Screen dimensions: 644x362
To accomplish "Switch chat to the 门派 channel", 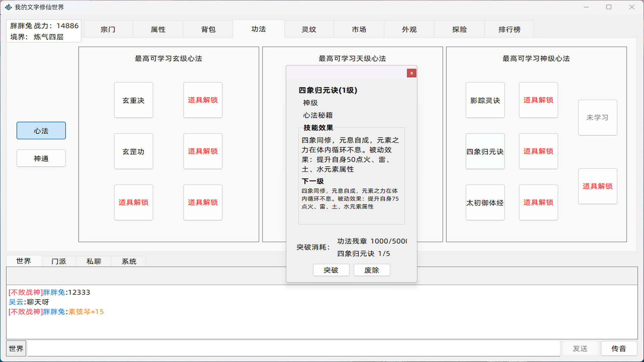I will (59, 261).
